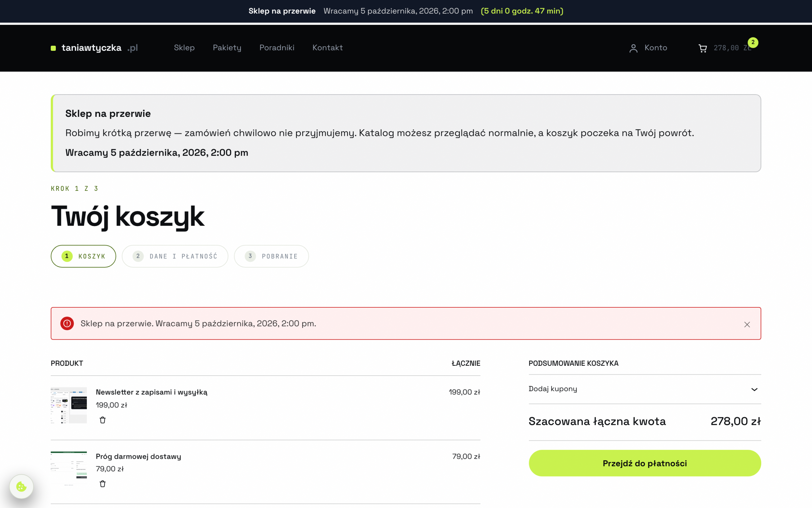The height and width of the screenshot is (508, 812).
Task: Click the green logo square
Action: 53,48
